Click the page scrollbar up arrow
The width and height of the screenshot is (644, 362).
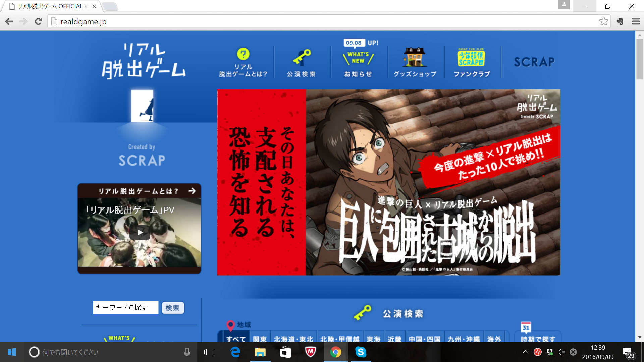click(x=640, y=35)
